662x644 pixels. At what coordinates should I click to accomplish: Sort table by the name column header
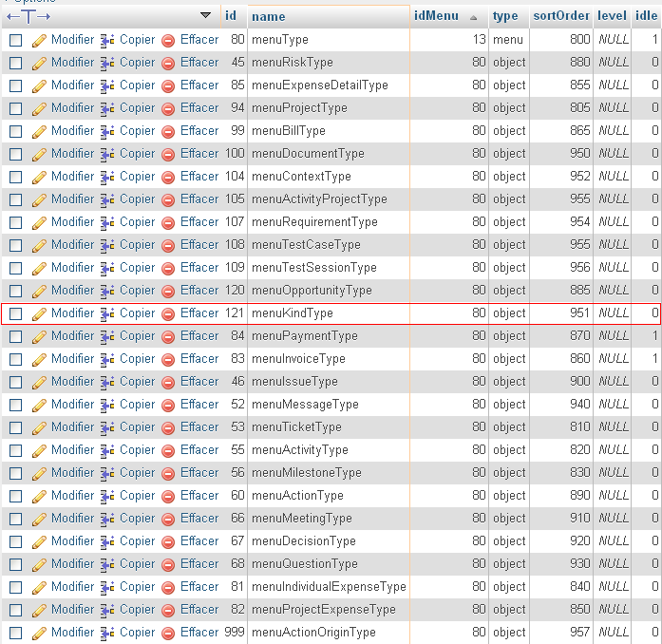pos(269,16)
